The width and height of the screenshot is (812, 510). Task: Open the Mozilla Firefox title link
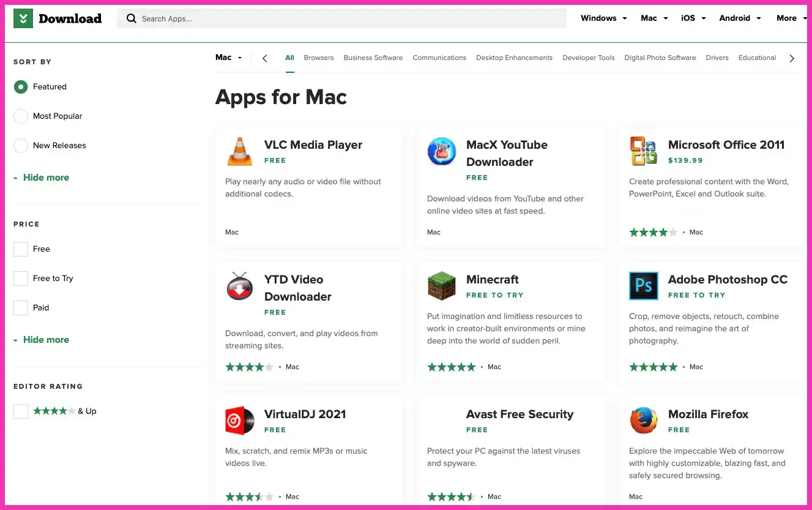point(708,414)
